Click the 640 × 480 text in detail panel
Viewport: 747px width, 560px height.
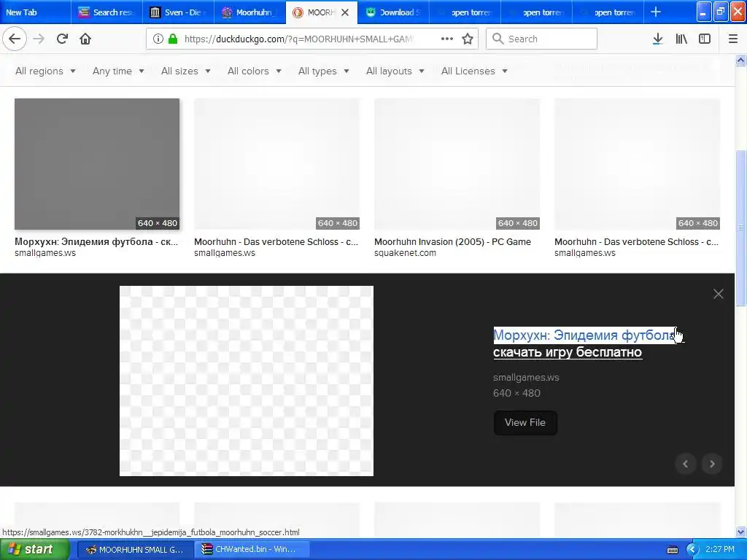pos(516,393)
